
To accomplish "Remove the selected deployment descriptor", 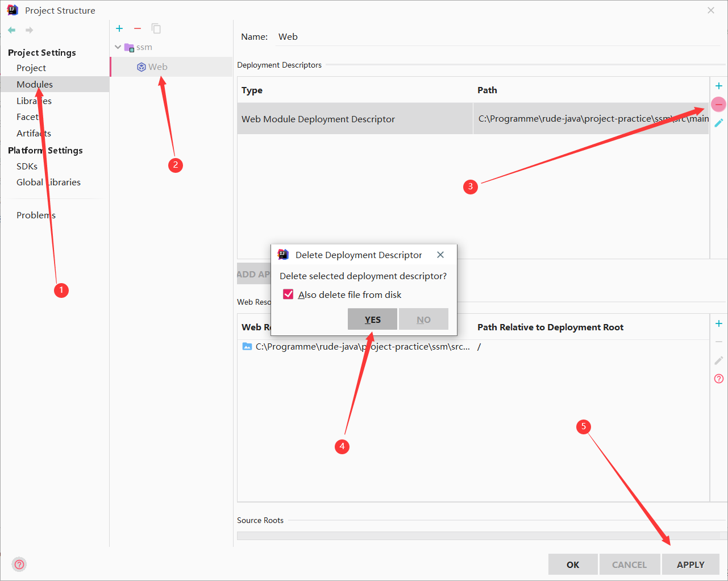I will coord(719,105).
